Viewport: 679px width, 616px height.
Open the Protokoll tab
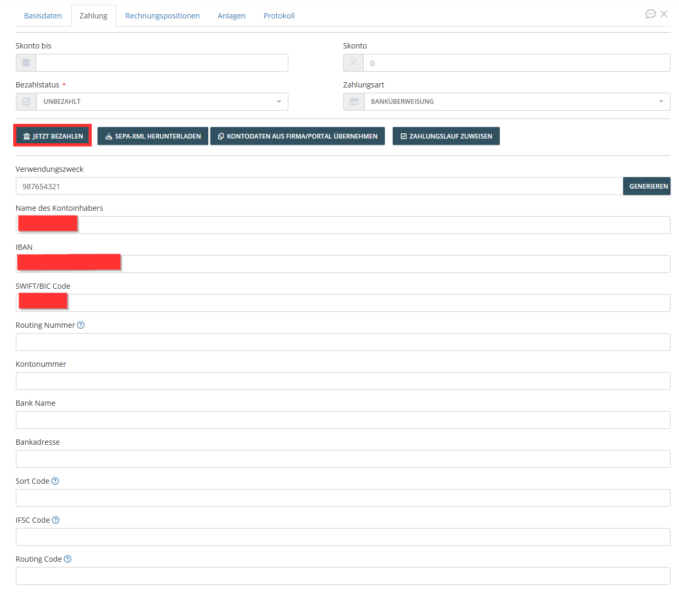point(279,16)
